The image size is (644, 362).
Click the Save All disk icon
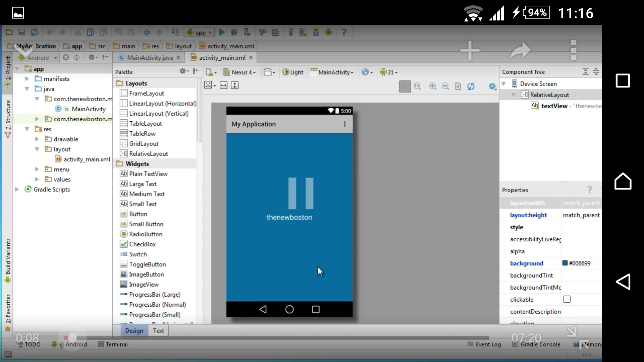click(x=21, y=32)
